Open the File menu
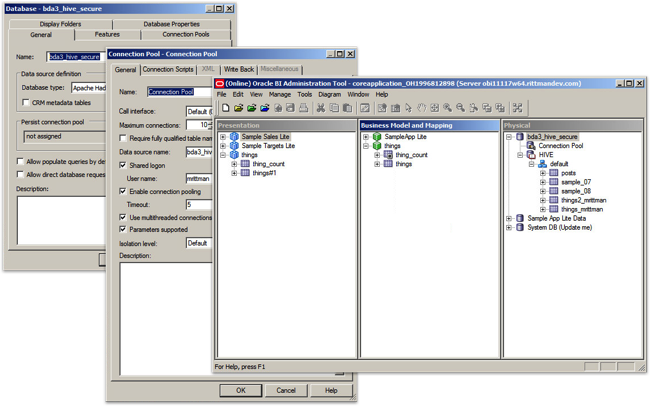This screenshot has height=406, width=650. tap(222, 95)
